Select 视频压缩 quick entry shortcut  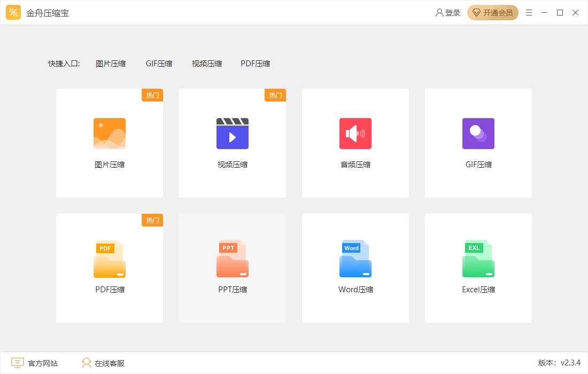pyautogui.click(x=206, y=63)
